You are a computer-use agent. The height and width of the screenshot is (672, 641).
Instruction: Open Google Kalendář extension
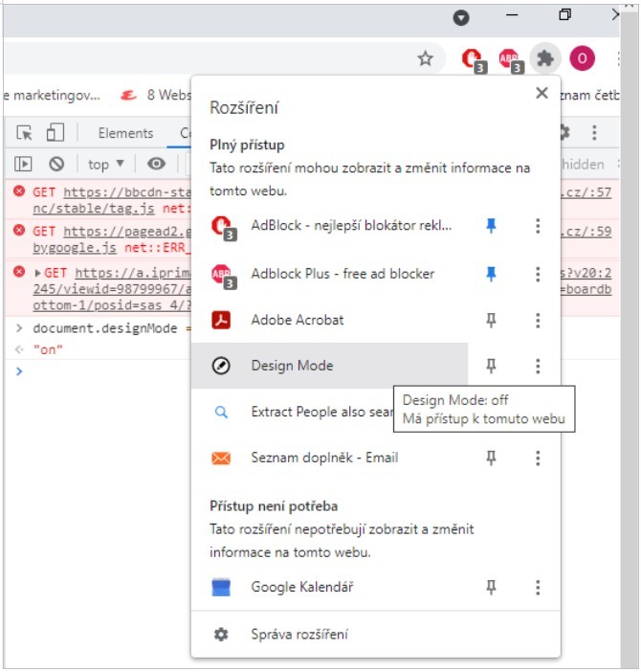(x=330, y=587)
